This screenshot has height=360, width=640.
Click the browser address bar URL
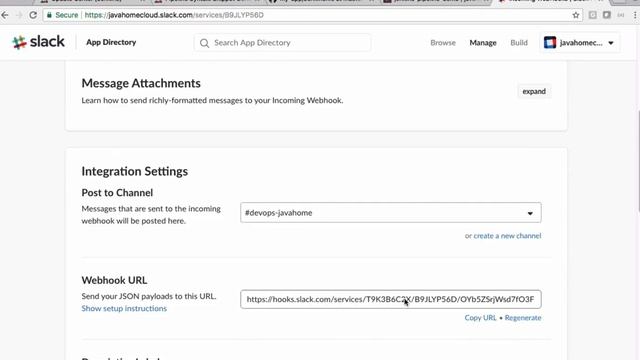(174, 15)
